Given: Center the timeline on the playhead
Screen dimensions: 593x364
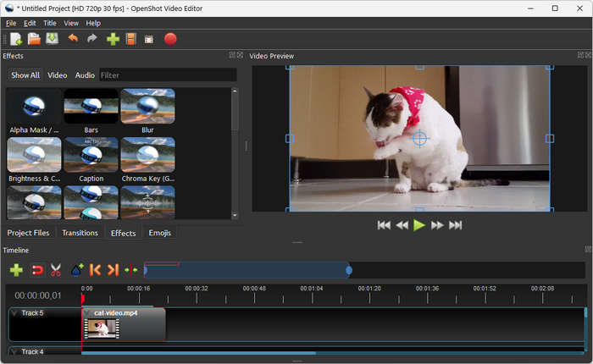Looking at the screenshot, I should [130, 270].
